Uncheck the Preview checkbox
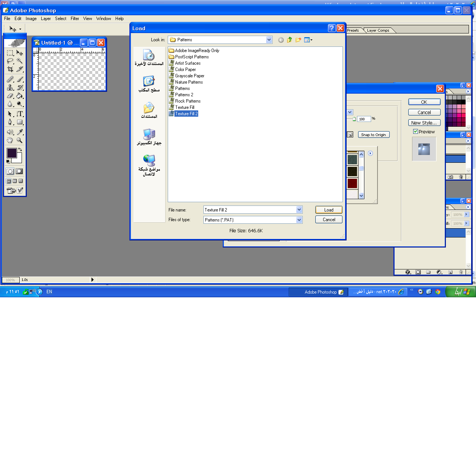 (415, 132)
